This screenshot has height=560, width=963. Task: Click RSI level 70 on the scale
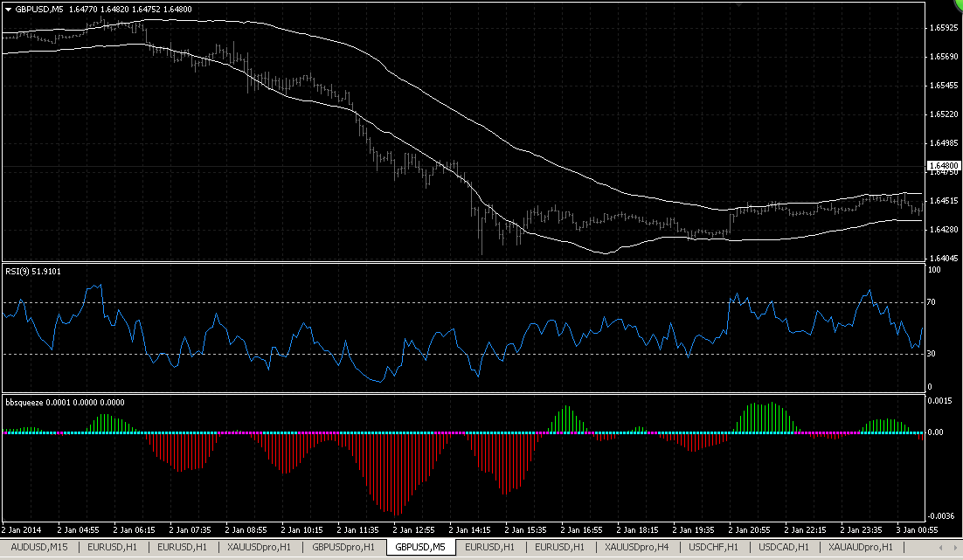932,302
